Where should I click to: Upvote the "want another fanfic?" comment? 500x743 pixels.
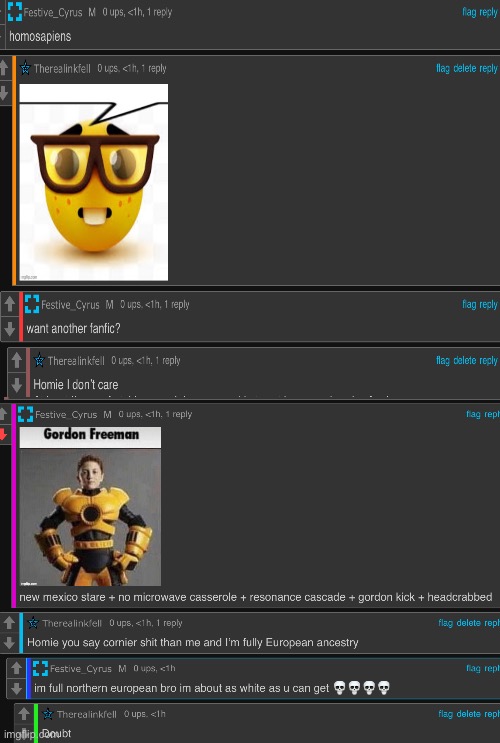point(10,304)
